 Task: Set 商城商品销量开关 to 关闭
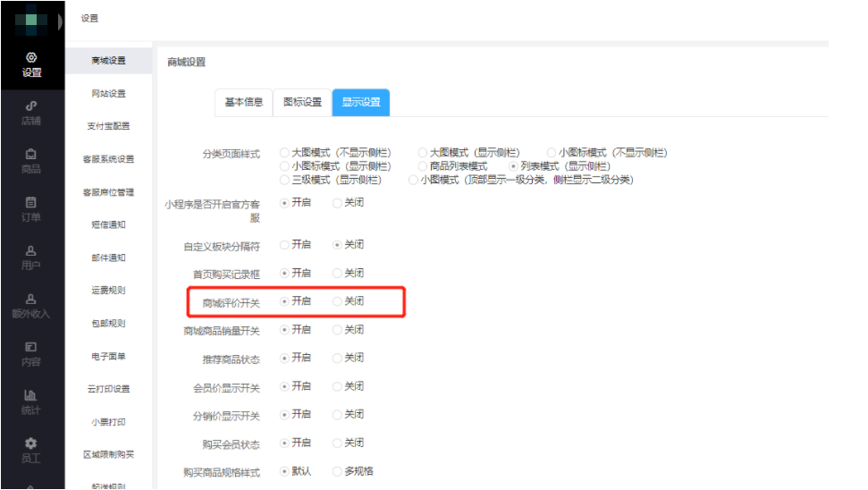coord(337,330)
